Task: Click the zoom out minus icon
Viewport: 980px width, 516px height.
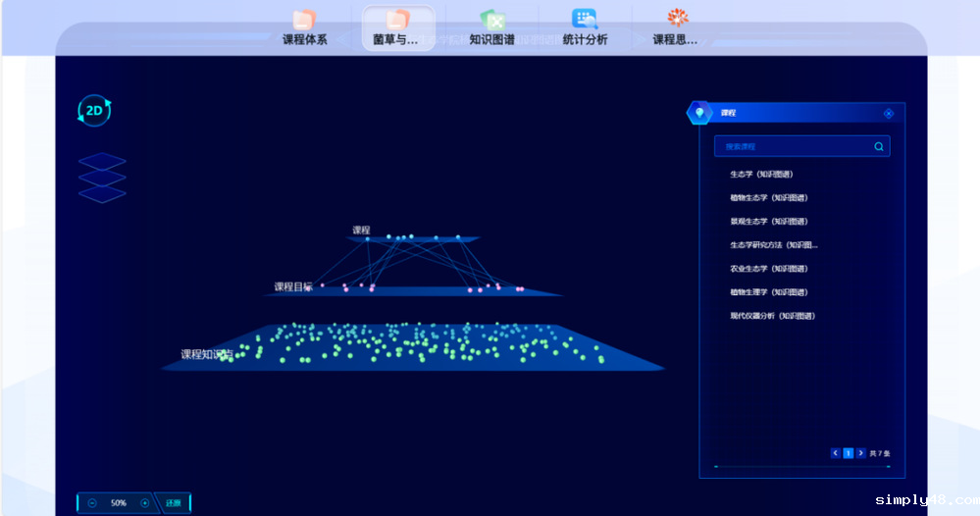Action: 92,503
